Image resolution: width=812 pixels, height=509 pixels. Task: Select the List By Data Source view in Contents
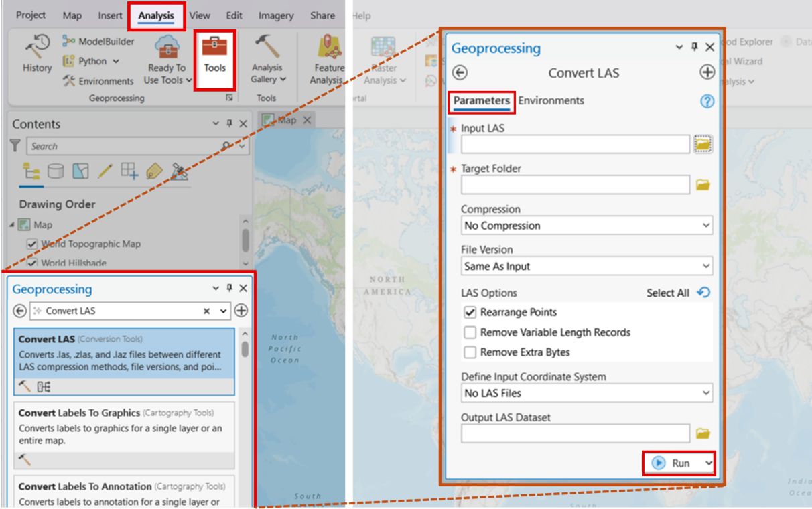55,172
